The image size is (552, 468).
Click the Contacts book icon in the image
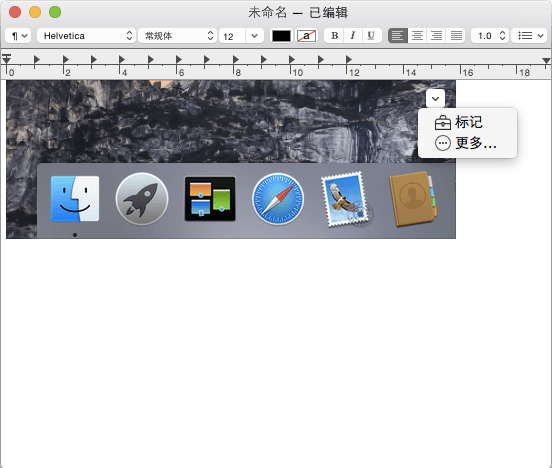click(413, 199)
